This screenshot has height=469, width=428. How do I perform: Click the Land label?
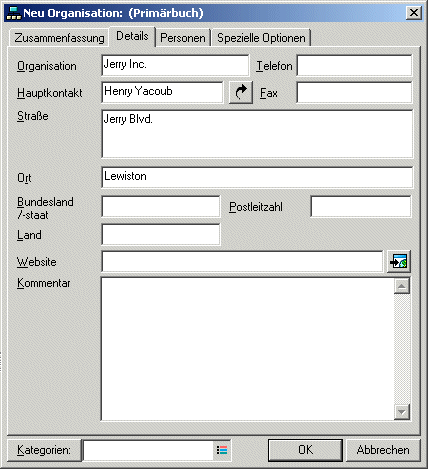tap(29, 235)
